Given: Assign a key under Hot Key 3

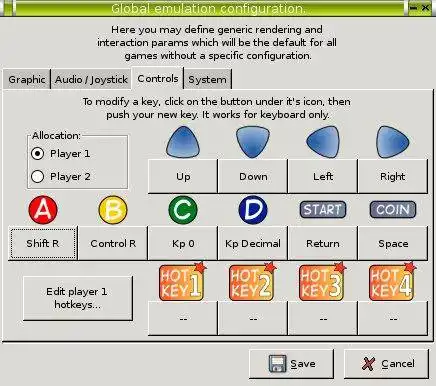Looking at the screenshot, I should [323, 319].
